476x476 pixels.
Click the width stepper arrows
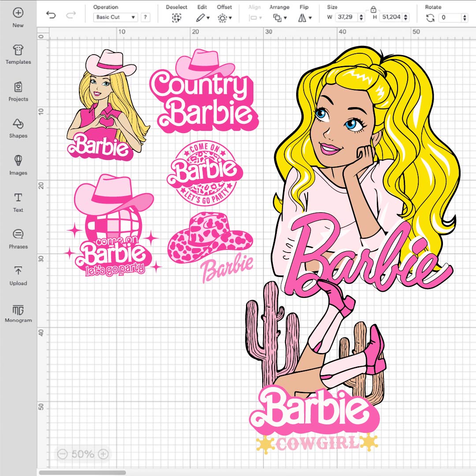point(361,17)
